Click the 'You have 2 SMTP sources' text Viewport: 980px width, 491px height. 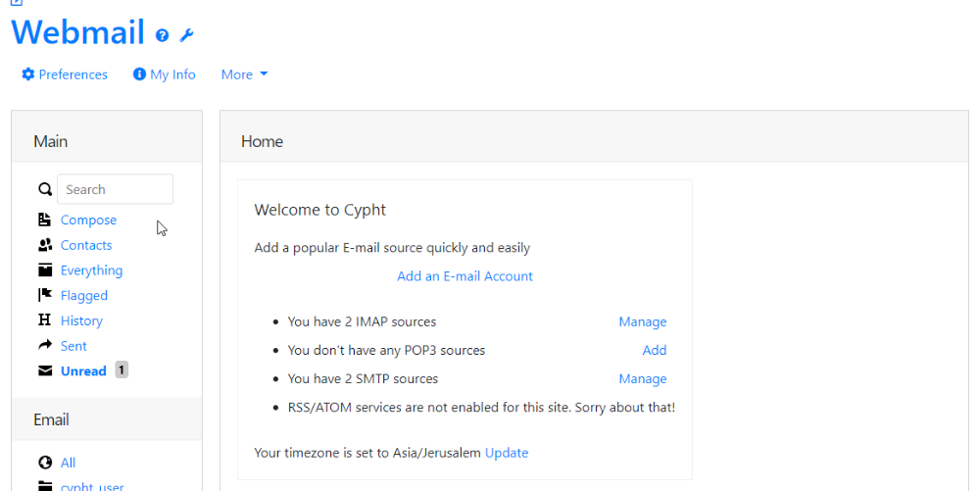click(363, 378)
